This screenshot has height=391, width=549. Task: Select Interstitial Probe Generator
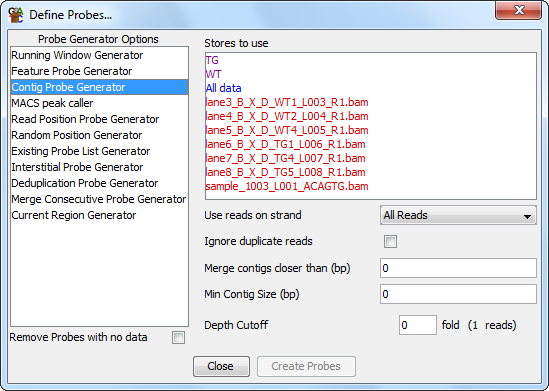coord(99,167)
